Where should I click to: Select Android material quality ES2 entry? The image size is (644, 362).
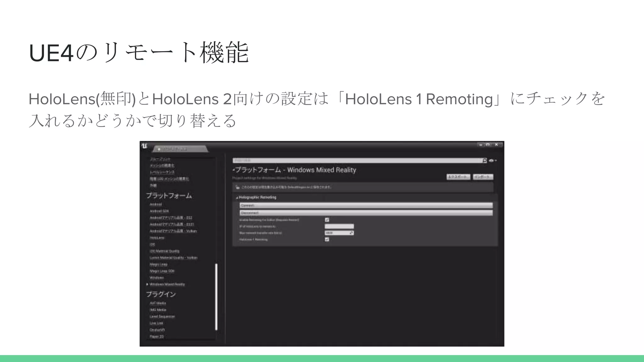click(171, 218)
